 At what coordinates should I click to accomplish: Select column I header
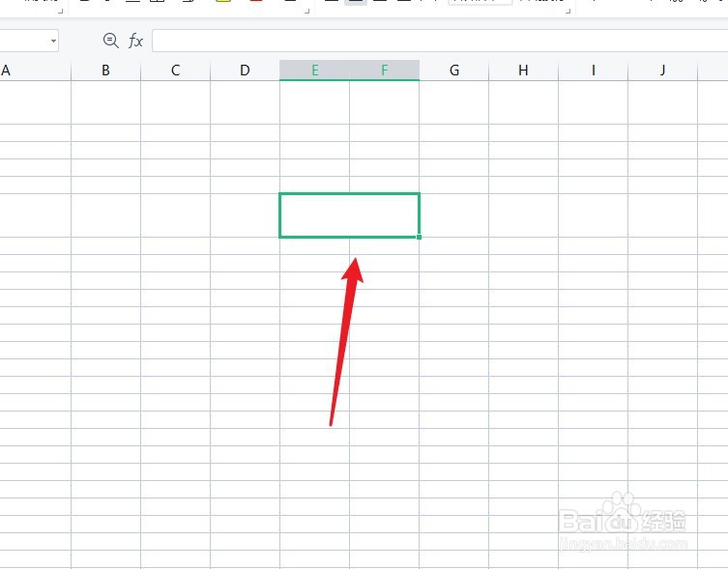[593, 71]
